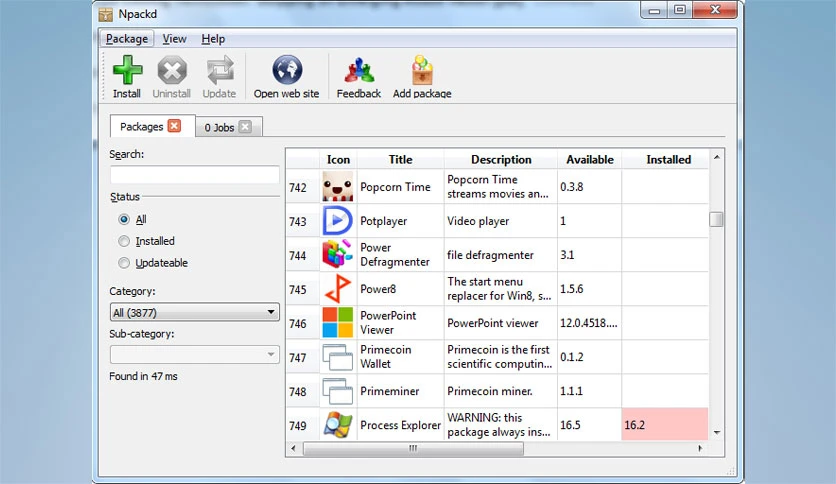Open web site globe icon
Viewport: 836px width, 484px height.
[x=287, y=70]
